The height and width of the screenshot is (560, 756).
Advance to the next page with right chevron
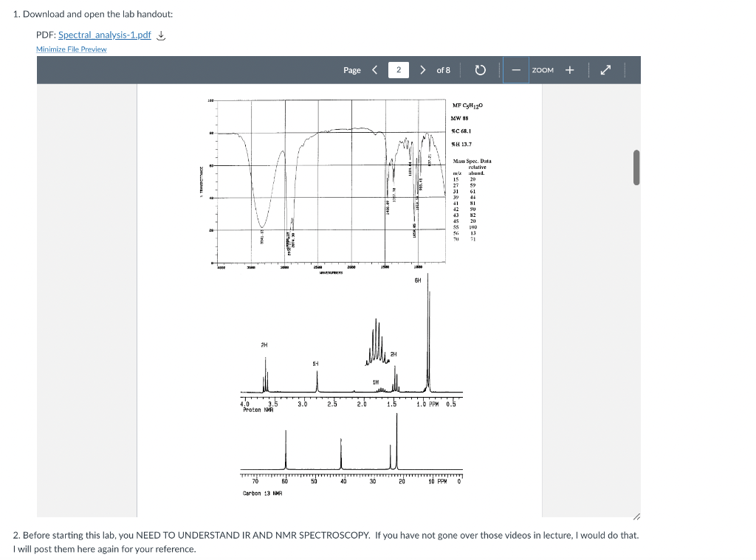422,69
